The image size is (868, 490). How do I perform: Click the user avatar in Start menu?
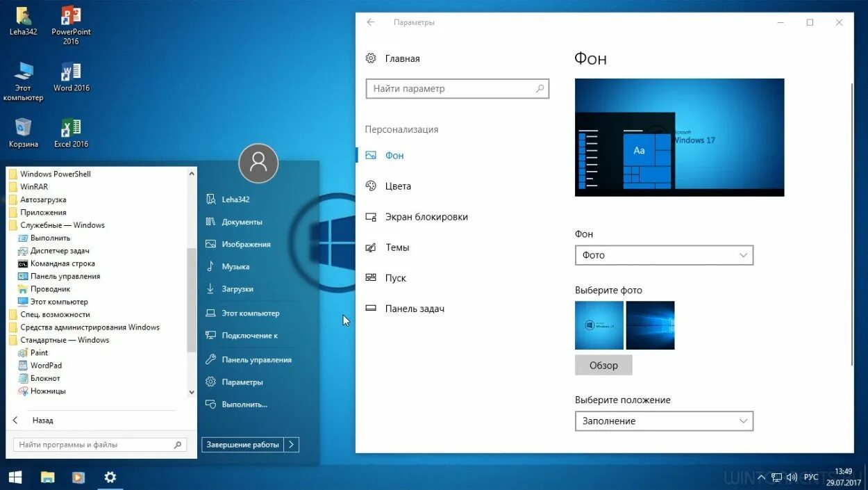point(258,163)
